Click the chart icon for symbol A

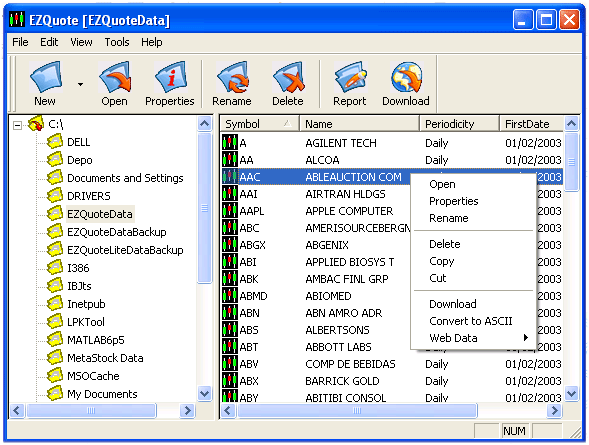pos(230,143)
